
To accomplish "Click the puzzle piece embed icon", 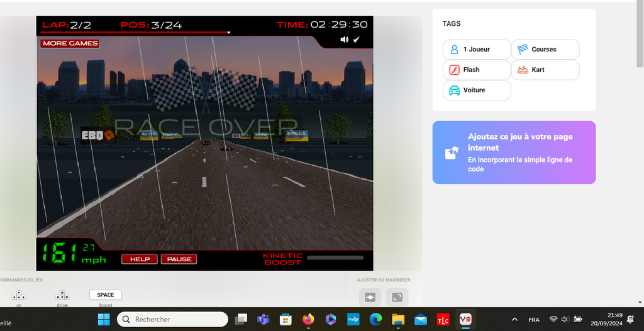I will (452, 153).
